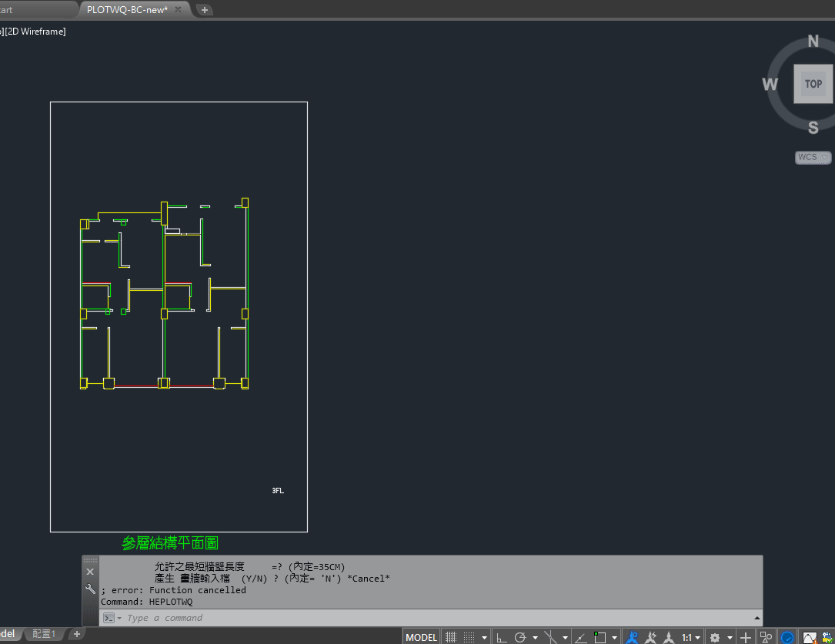The image size is (835, 644).
Task: Expand command history up arrow
Action: (x=757, y=618)
